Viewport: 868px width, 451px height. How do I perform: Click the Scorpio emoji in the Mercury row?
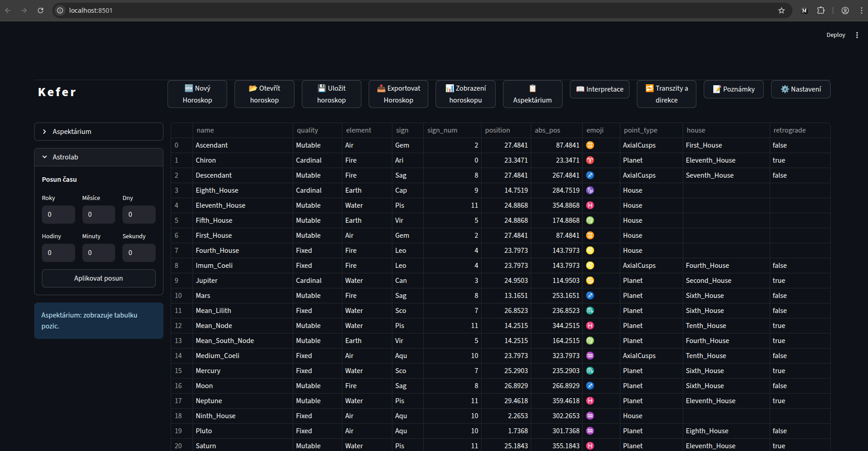pos(590,371)
